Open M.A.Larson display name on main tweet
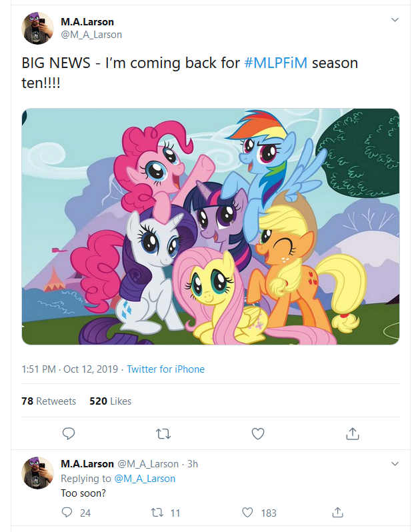The width and height of the screenshot is (420, 532). (x=87, y=22)
